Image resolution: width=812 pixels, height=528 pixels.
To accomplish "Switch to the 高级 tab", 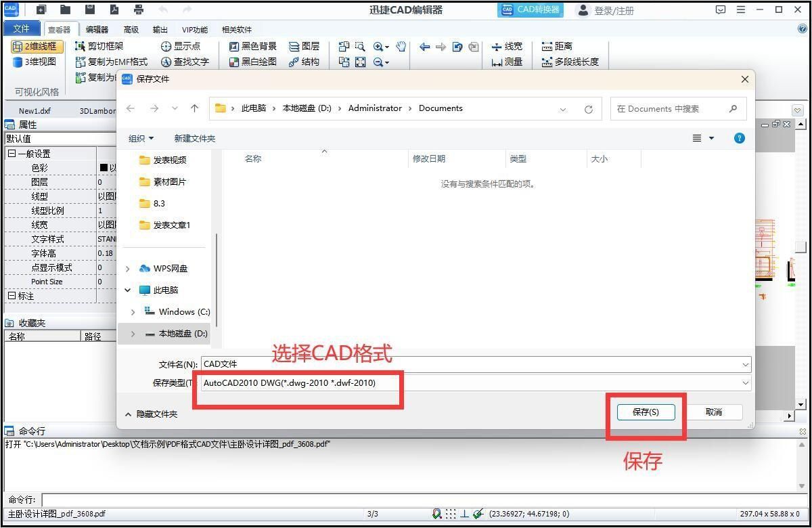I will point(131,29).
